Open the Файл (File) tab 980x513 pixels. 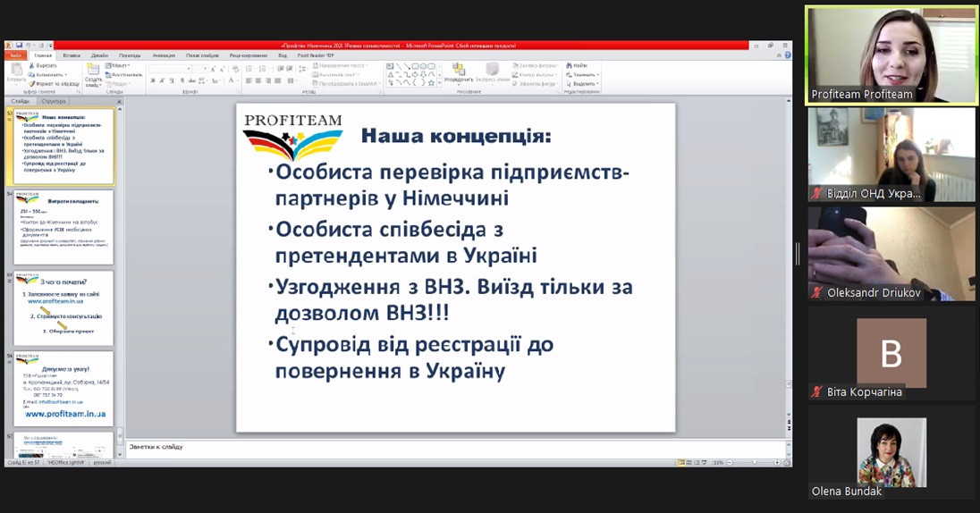(x=15, y=55)
